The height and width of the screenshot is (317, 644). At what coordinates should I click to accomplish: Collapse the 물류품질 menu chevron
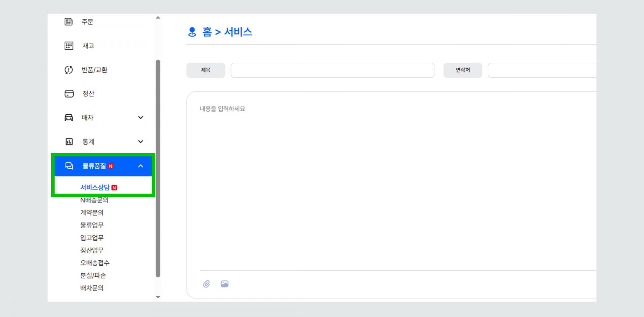pyautogui.click(x=141, y=166)
